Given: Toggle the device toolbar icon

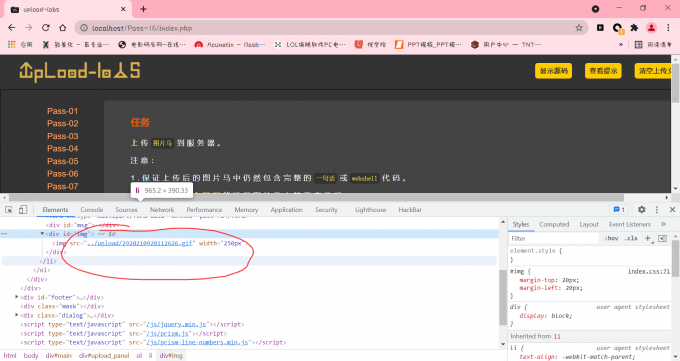Looking at the screenshot, I should (x=23, y=210).
